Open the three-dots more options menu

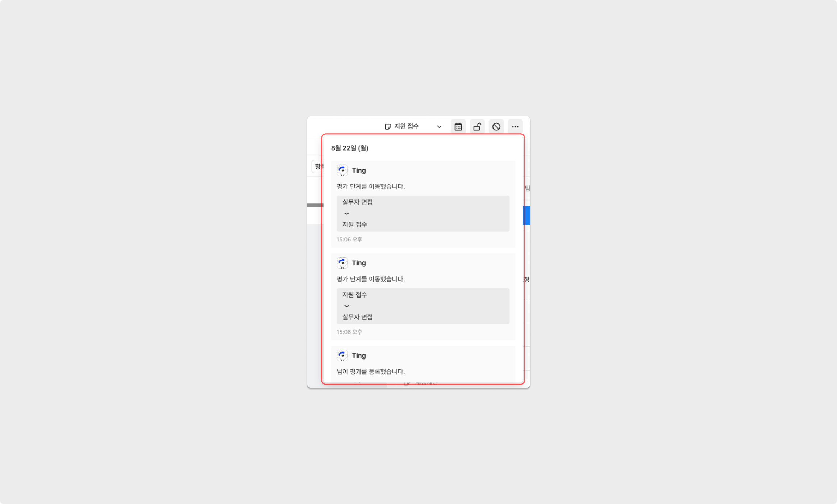click(x=515, y=127)
